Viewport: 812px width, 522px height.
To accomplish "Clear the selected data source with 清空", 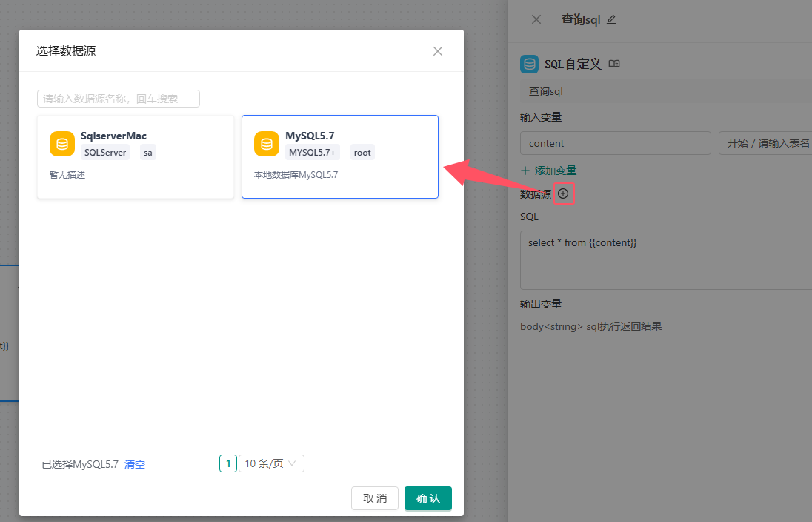I will pyautogui.click(x=135, y=464).
